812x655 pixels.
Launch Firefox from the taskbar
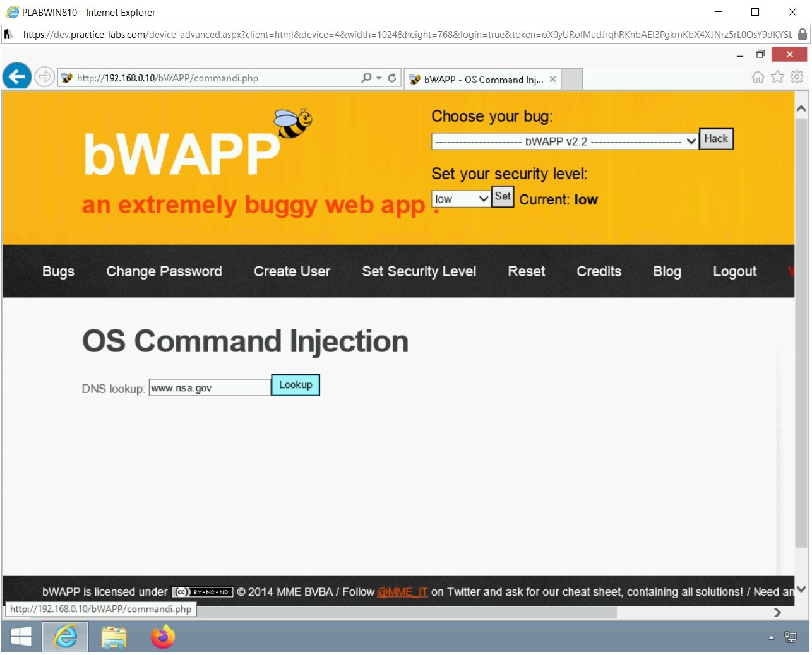click(x=162, y=637)
